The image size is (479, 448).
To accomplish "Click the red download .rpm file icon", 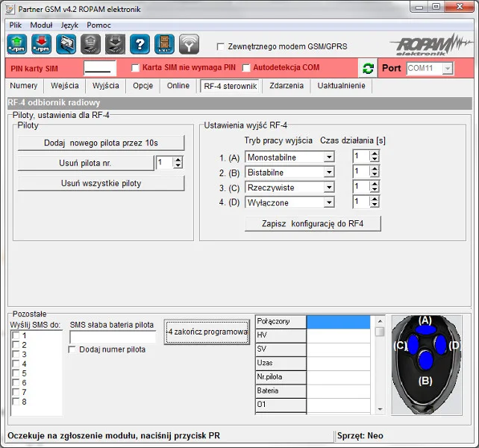I will [x=42, y=45].
